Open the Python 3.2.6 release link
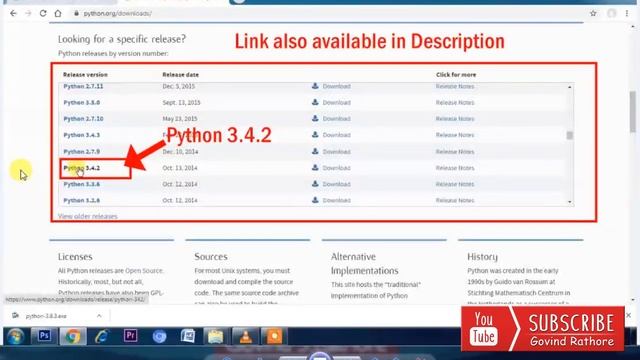 click(82, 200)
